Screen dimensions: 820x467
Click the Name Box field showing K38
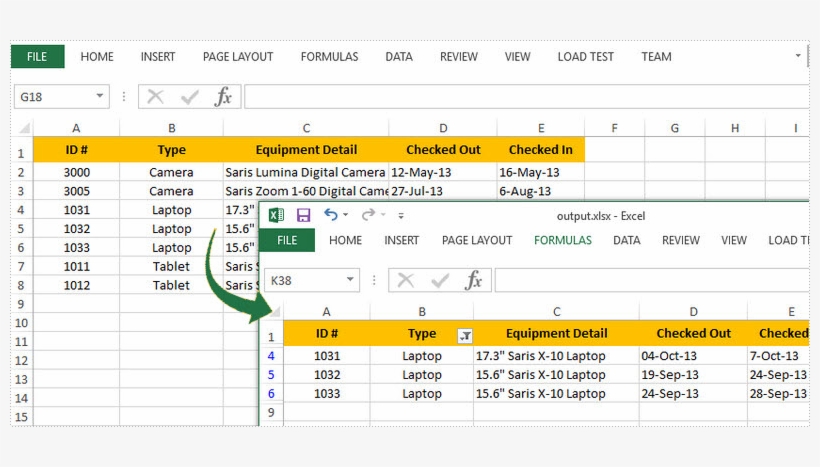[304, 280]
